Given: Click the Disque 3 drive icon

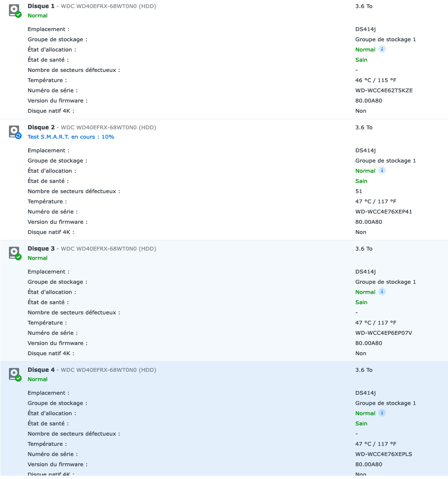Looking at the screenshot, I should click(x=15, y=253).
